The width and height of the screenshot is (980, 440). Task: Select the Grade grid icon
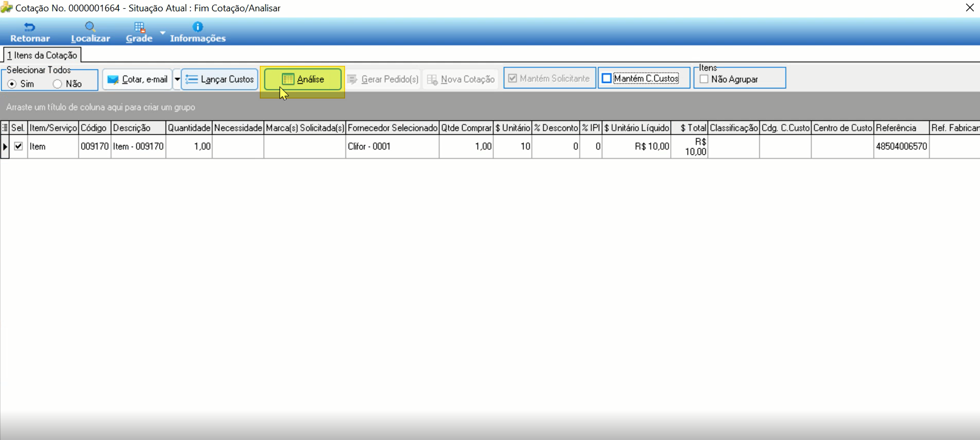tap(139, 27)
